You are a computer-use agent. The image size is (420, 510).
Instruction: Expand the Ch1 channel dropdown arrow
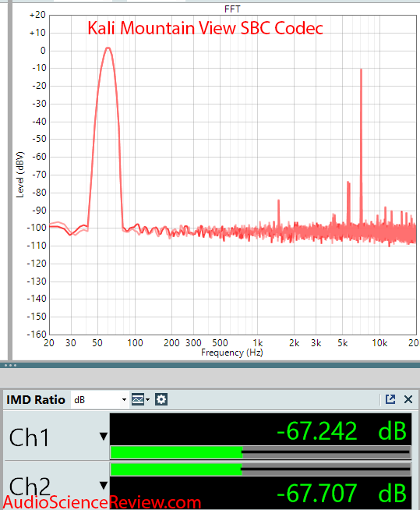coord(104,436)
